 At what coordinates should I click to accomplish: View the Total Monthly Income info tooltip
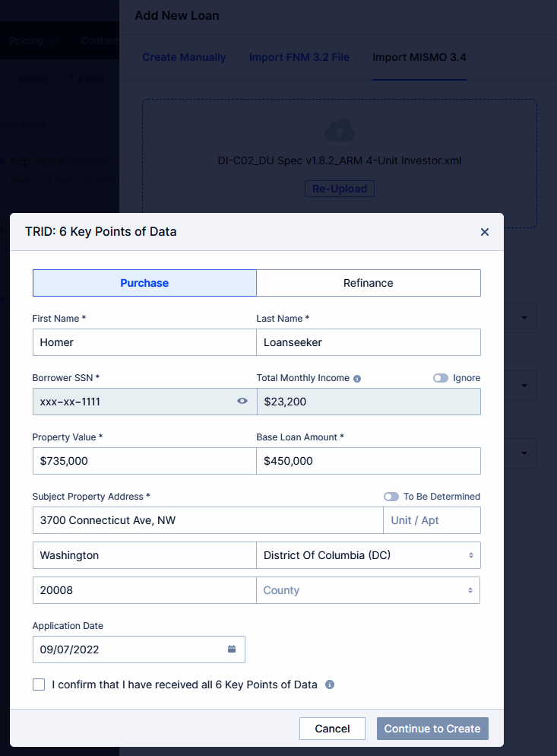[357, 378]
